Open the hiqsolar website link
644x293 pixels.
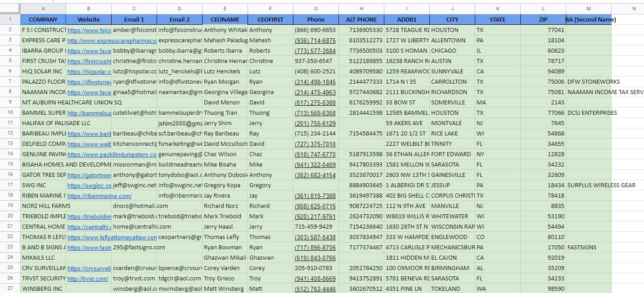click(x=89, y=72)
